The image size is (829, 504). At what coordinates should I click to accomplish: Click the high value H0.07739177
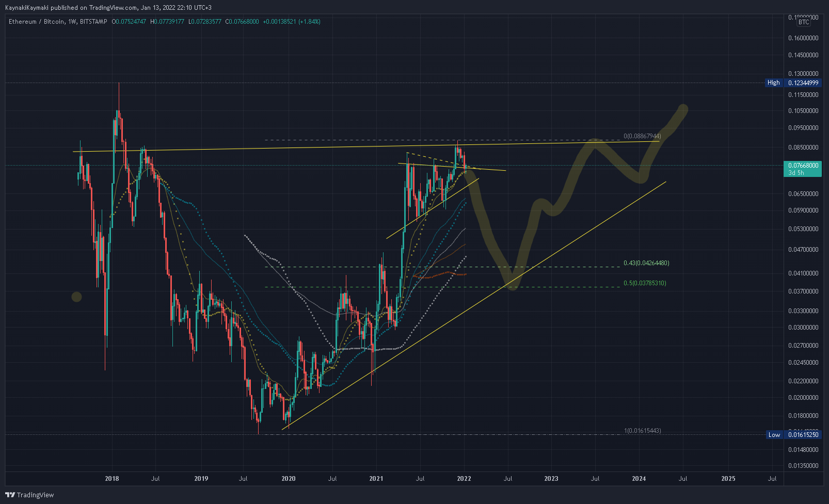[x=167, y=22]
